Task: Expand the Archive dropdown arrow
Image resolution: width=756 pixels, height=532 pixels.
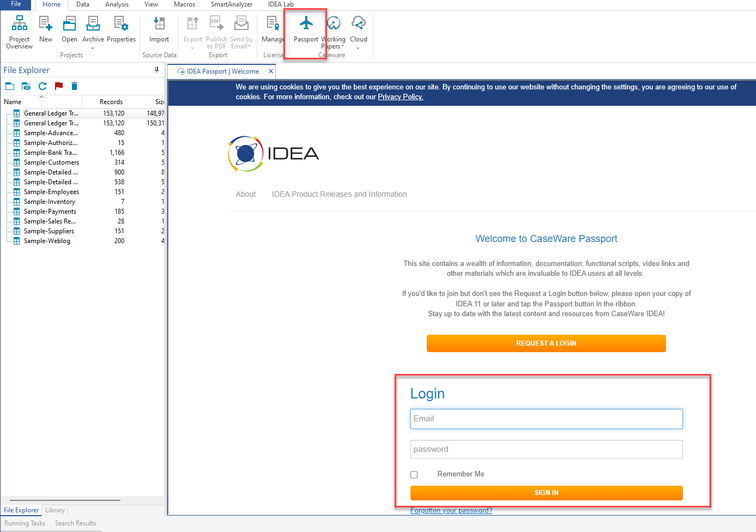Action: [93, 49]
